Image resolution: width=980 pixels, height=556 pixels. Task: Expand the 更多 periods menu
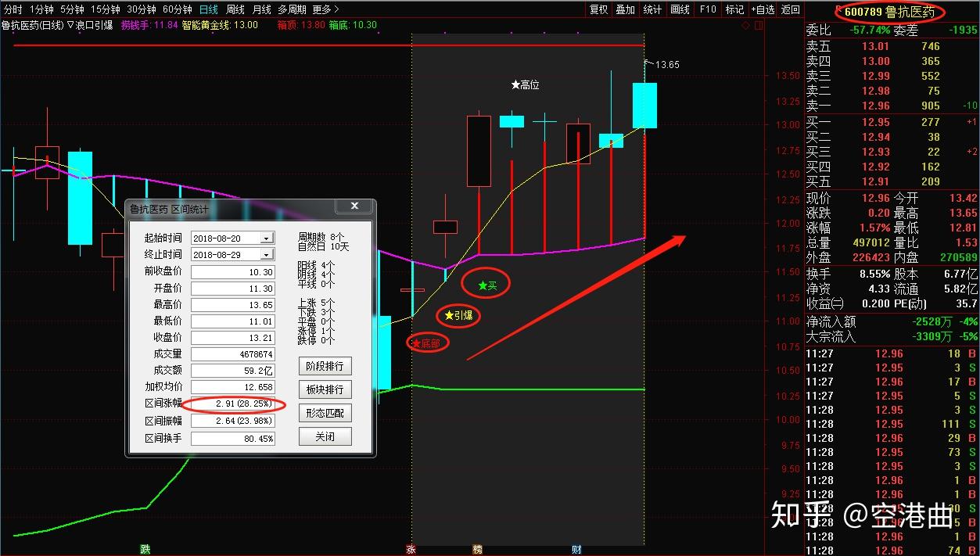pos(325,9)
